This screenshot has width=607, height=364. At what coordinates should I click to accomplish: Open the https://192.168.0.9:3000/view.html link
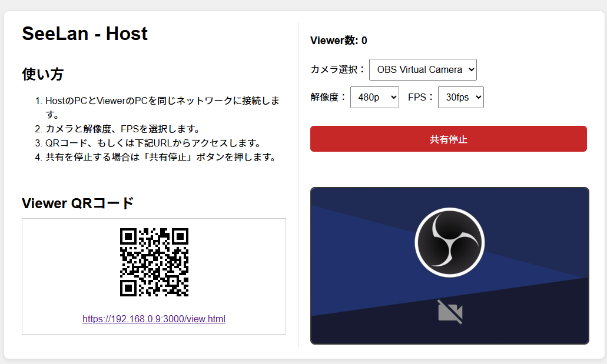point(153,319)
